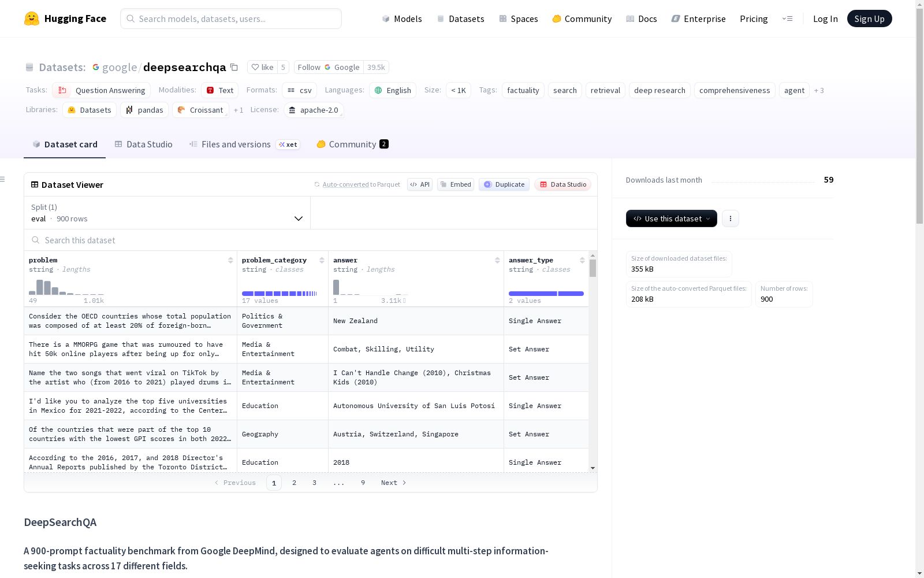Click the answer_type classes distribution bar
This screenshot has width=924, height=578.
pyautogui.click(x=546, y=294)
